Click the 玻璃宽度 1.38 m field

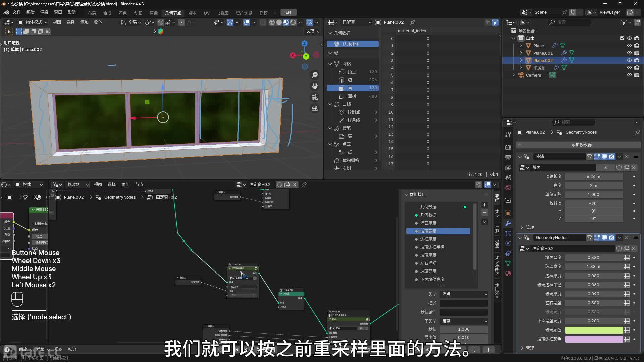coord(594,267)
